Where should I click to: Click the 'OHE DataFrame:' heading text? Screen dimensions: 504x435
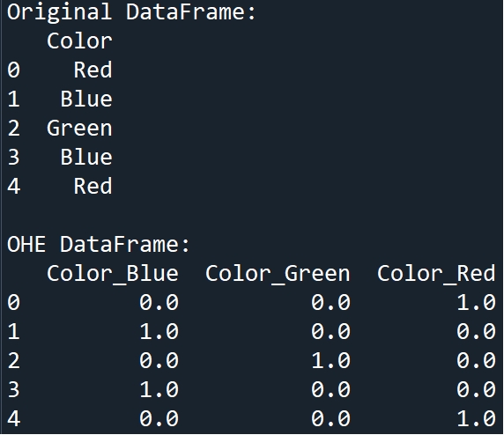click(x=99, y=245)
